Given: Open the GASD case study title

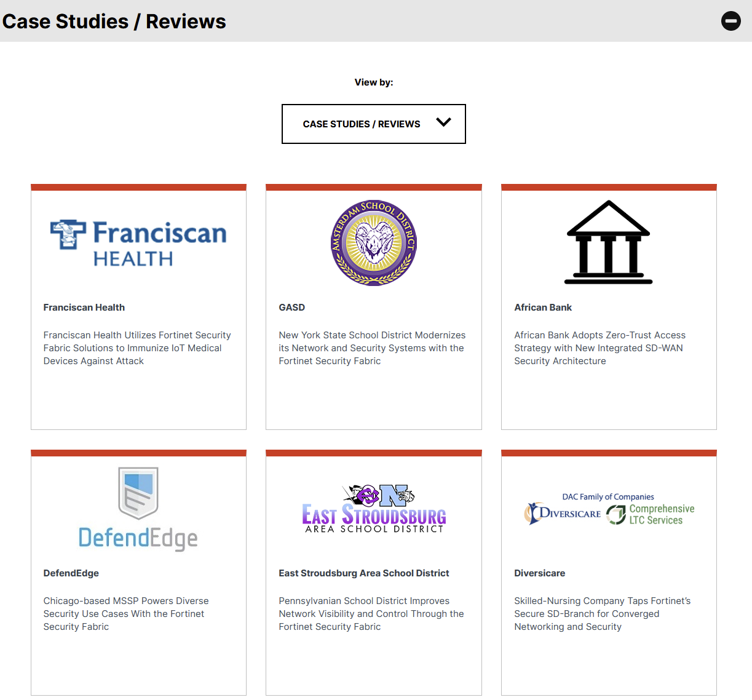Looking at the screenshot, I should [x=292, y=308].
